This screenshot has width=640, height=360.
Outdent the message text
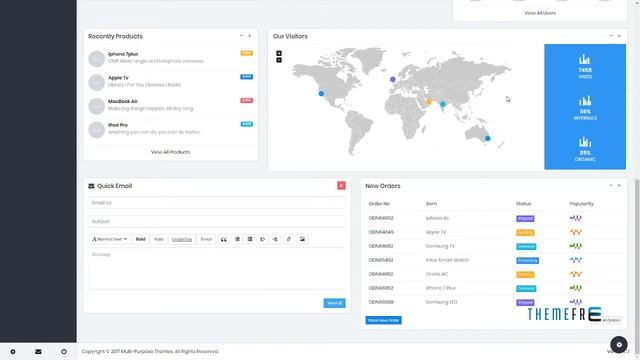[x=262, y=239]
